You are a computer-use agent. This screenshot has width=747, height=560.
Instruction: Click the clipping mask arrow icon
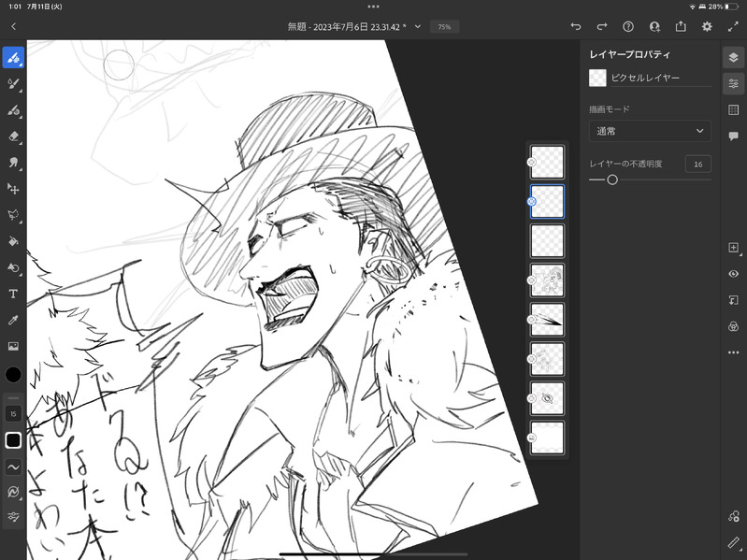[734, 300]
